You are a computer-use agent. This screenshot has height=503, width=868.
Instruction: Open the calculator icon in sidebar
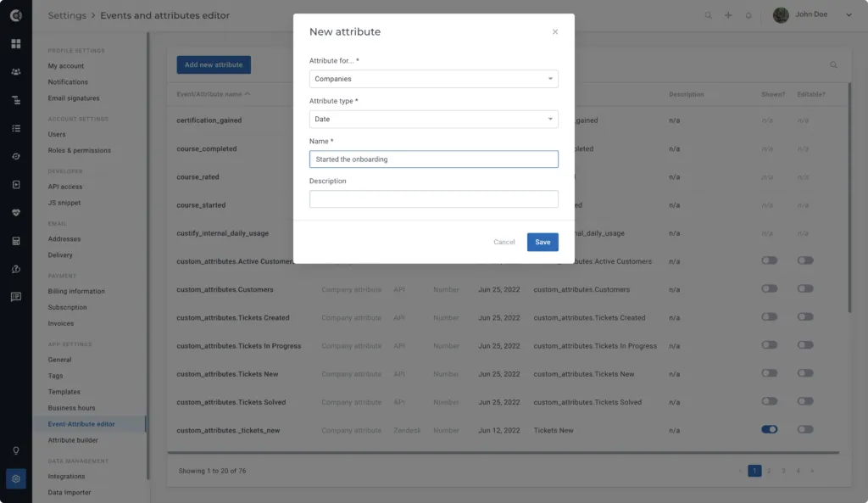(x=16, y=241)
